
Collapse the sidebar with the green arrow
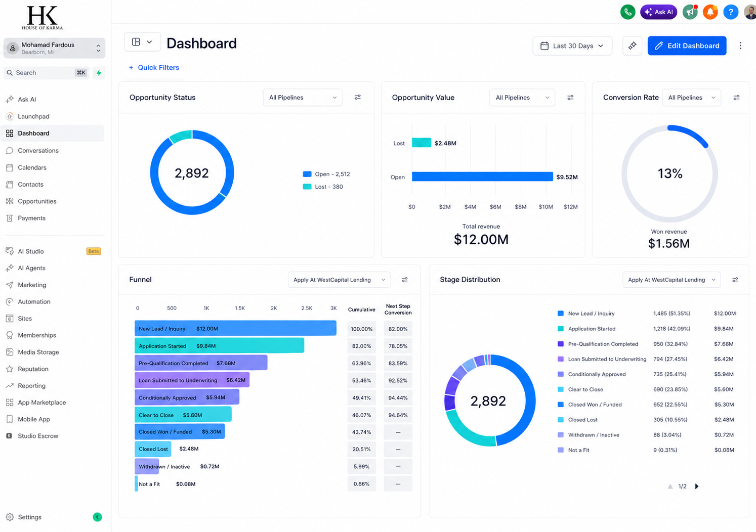[x=98, y=517]
